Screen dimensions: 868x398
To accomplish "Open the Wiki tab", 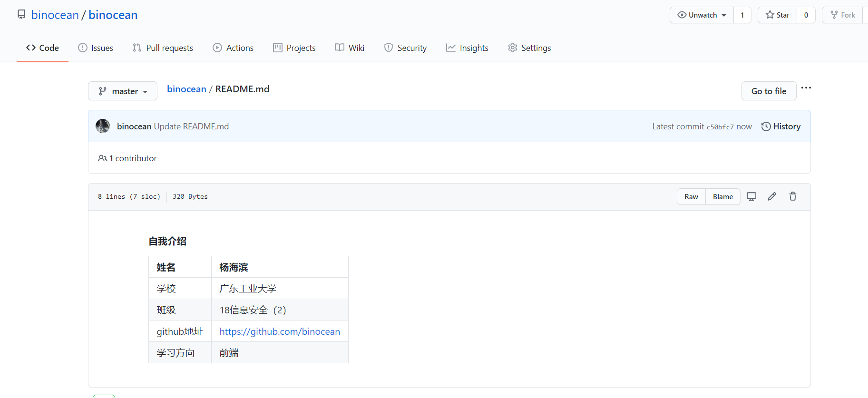I will 350,48.
